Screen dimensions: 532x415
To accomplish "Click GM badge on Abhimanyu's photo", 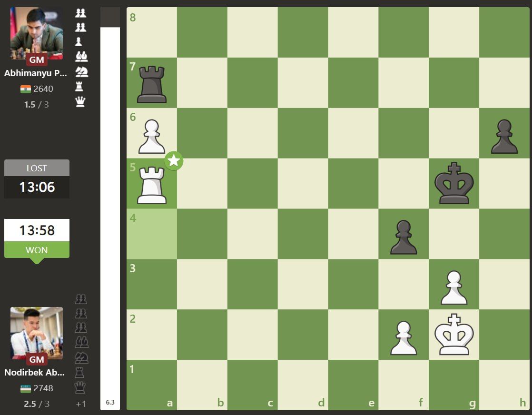I will click(37, 59).
